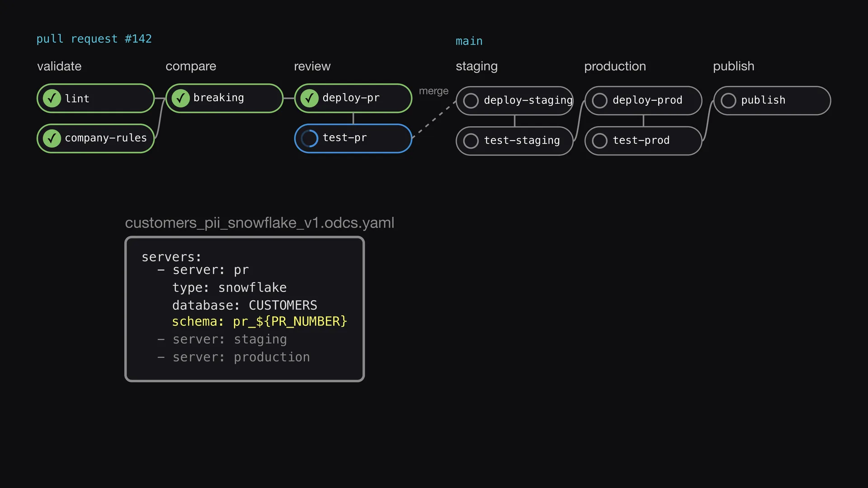Click the '- server: pr' line
Screen dimensions: 868x488
[203, 270]
